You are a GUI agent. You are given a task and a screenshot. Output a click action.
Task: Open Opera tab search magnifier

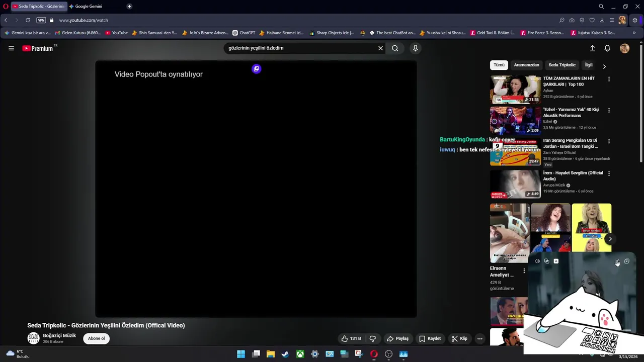[601, 7]
